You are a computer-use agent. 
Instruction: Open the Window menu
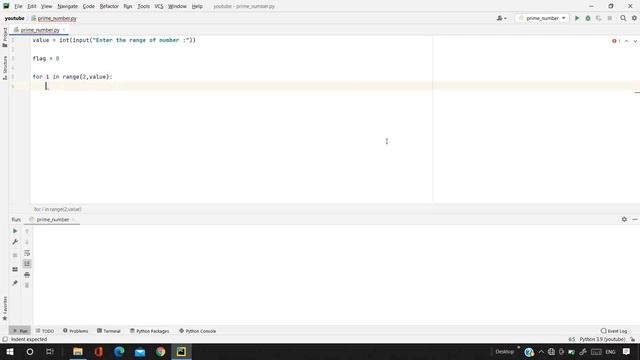coord(177,7)
